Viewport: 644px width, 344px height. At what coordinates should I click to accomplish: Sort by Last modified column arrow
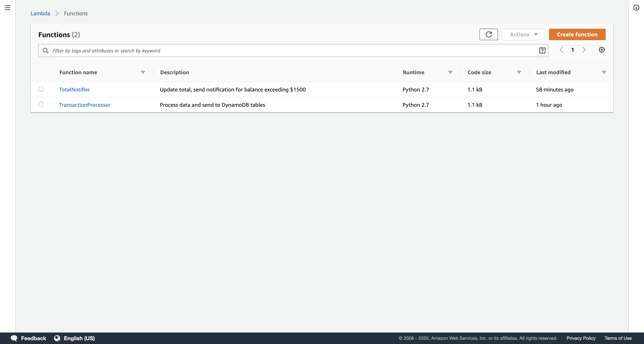coord(604,72)
